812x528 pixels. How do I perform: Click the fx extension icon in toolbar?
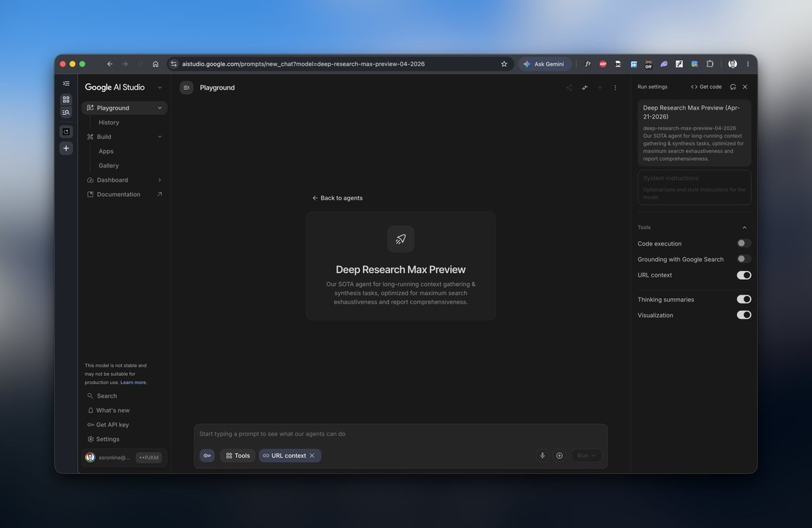pyautogui.click(x=588, y=64)
